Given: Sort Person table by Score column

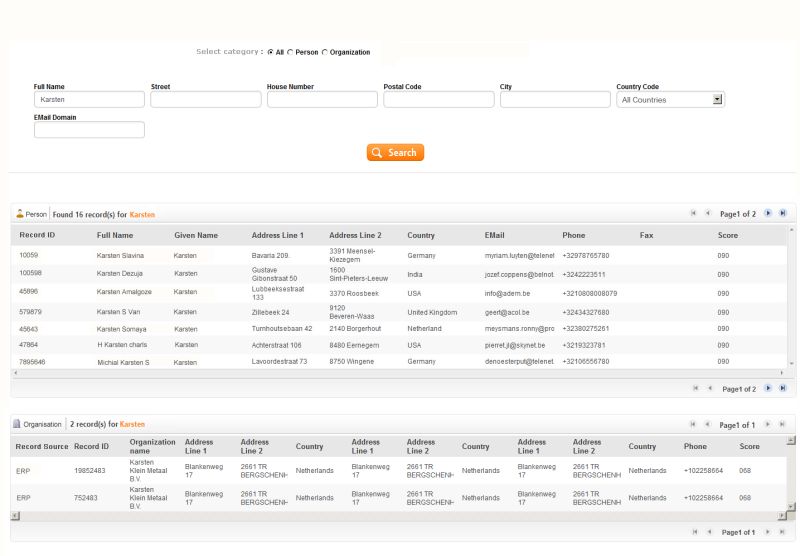Looking at the screenshot, I should 728,235.
